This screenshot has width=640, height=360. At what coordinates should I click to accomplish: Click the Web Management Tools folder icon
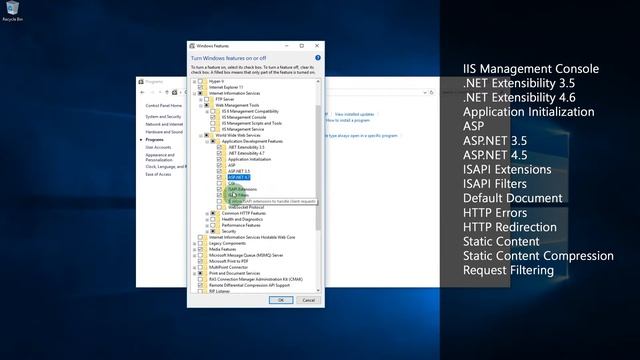(212, 105)
